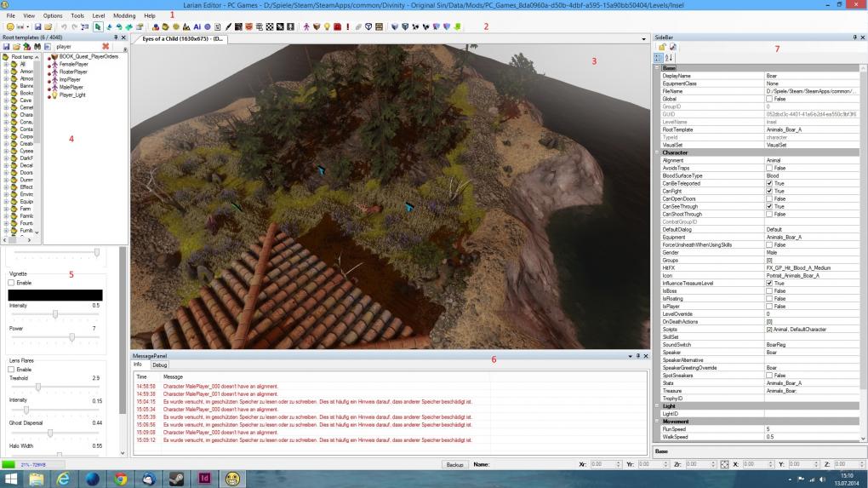
Task: Click the yellow light bulb toolbar icon
Action: pyautogui.click(x=327, y=26)
